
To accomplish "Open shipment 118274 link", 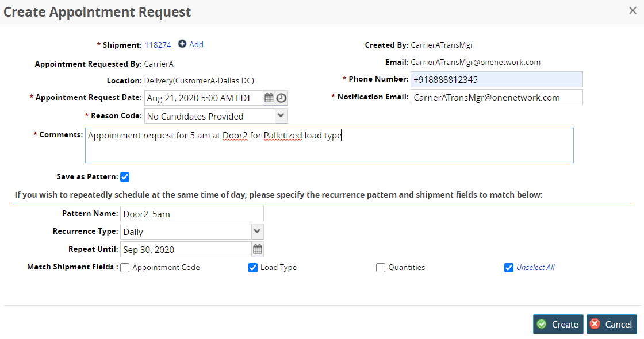I will (158, 45).
